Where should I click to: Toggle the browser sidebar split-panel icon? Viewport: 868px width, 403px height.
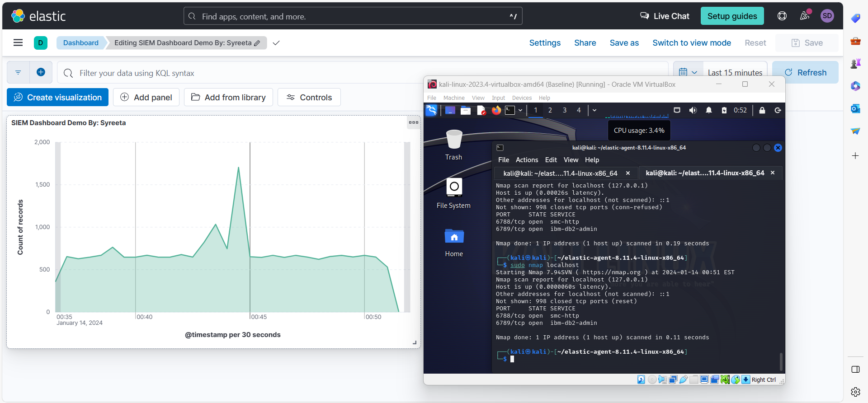point(855,370)
